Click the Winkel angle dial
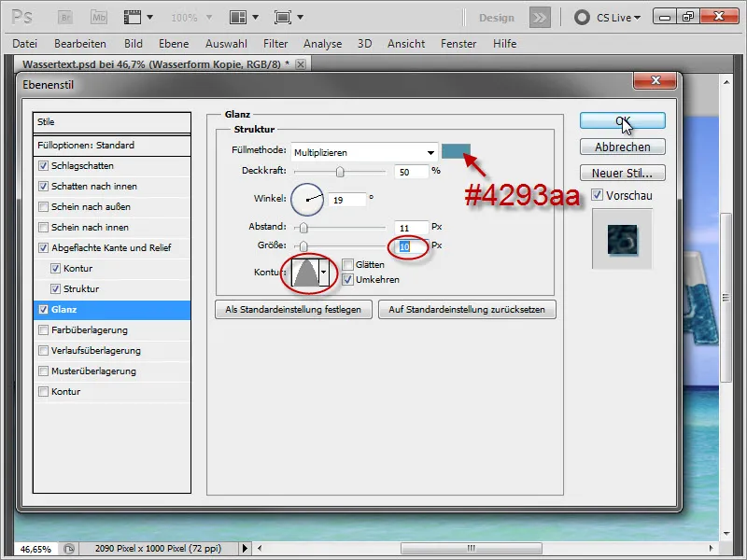The height and width of the screenshot is (560, 747). pyautogui.click(x=307, y=200)
